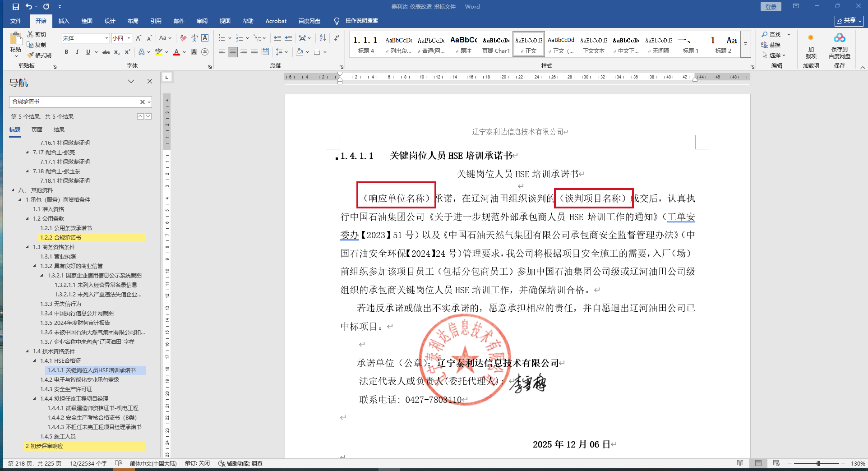Apply yellow text highlight color

158,52
